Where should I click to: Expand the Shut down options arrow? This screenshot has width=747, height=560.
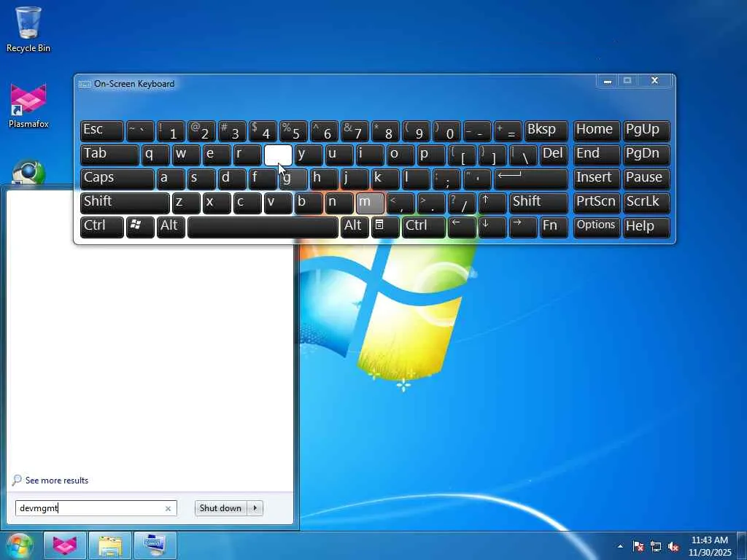(x=255, y=508)
